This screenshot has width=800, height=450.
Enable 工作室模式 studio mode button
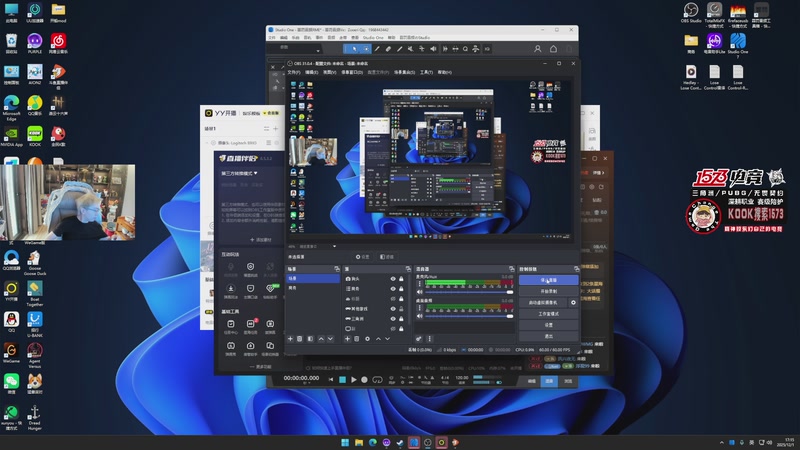(x=548, y=314)
